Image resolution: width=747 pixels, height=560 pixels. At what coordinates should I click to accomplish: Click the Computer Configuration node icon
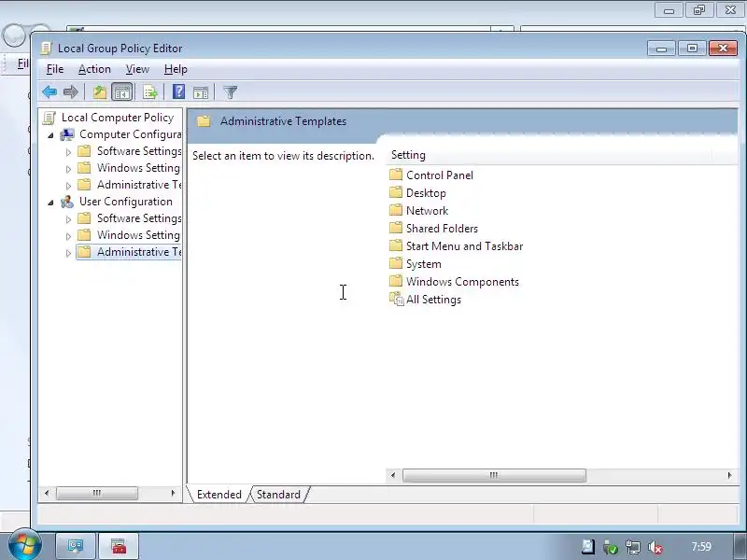(67, 134)
